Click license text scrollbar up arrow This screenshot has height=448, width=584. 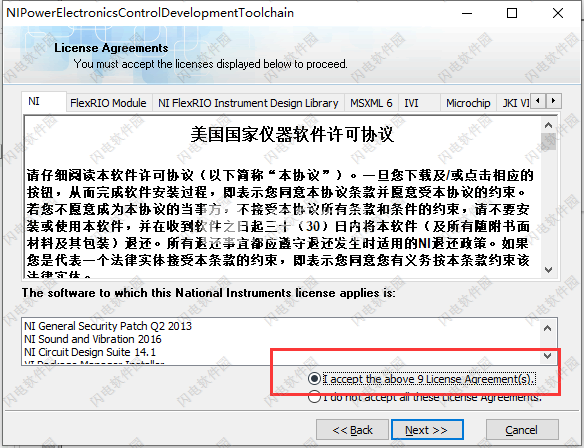(548, 125)
